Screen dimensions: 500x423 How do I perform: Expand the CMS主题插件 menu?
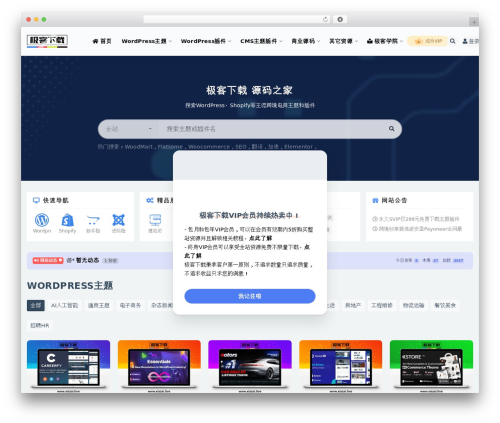261,41
